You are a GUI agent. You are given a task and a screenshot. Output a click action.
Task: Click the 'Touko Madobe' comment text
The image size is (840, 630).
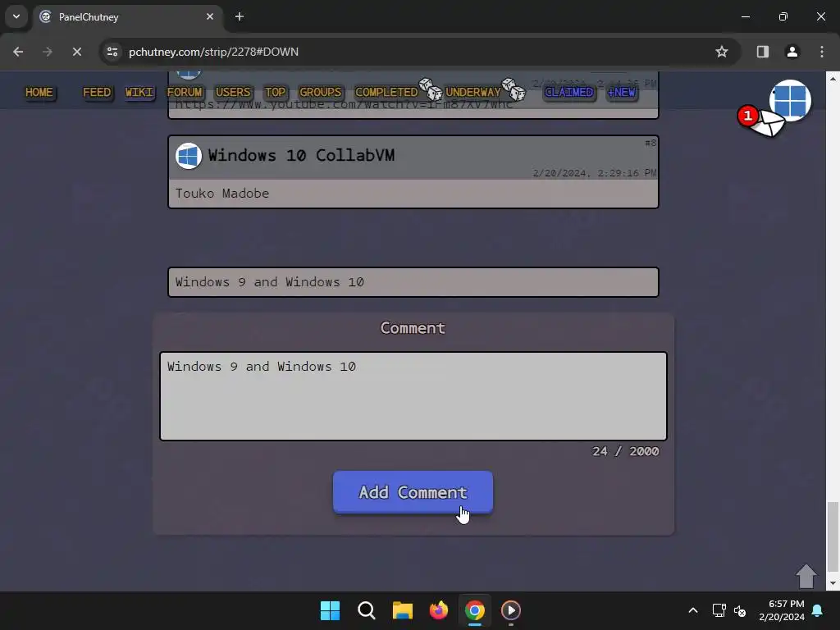222,194
